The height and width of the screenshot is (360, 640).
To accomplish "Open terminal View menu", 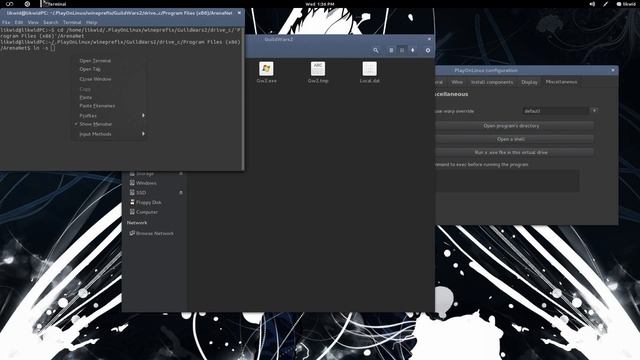I will (33, 22).
